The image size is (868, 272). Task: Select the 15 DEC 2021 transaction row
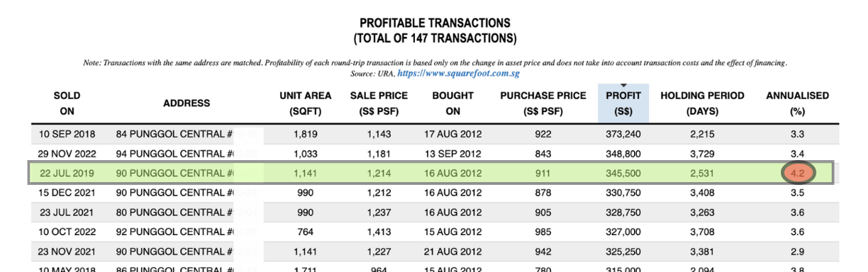(434, 192)
